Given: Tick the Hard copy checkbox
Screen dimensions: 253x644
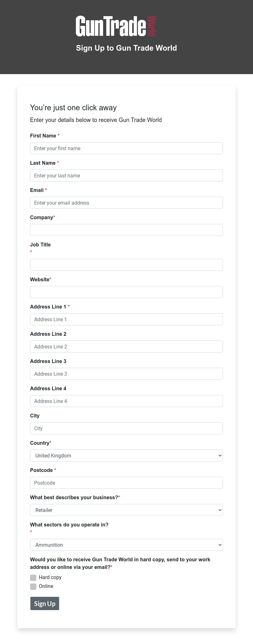Looking at the screenshot, I should click(33, 577).
